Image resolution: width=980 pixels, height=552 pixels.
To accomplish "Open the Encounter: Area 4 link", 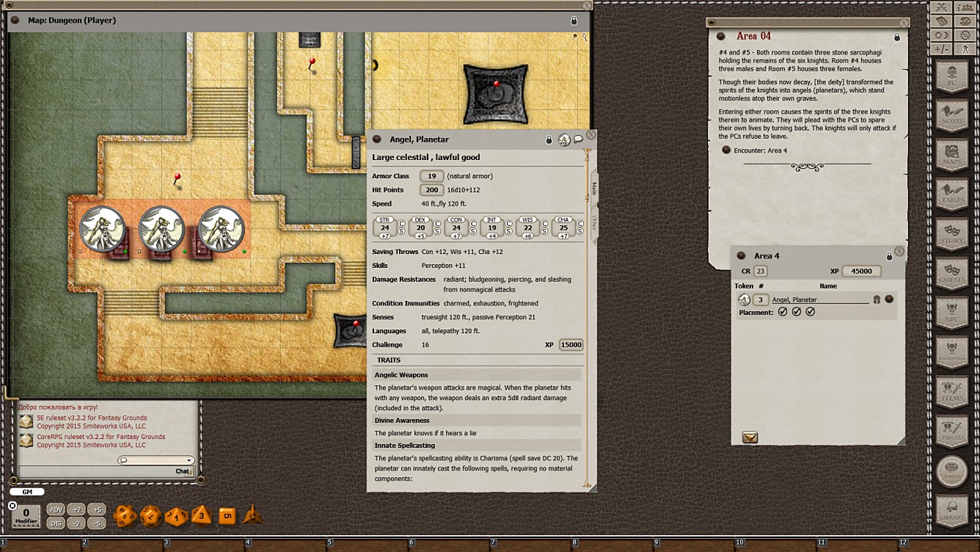I will (726, 150).
